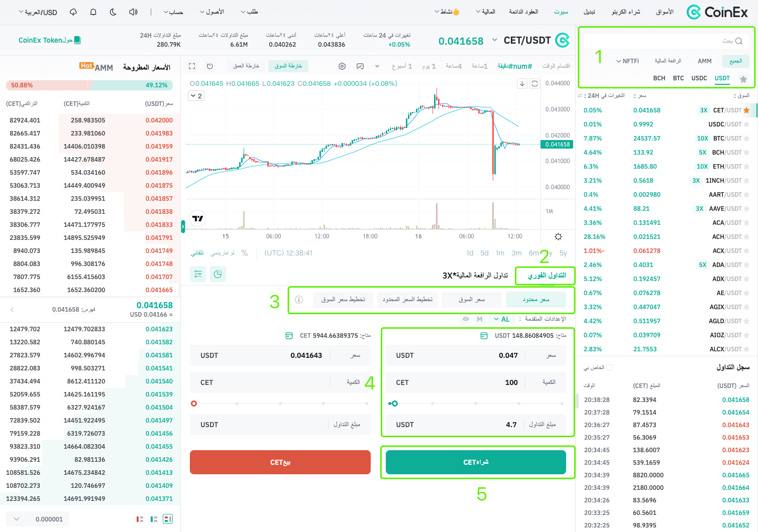Select the 1-hour chart interval
The height and width of the screenshot is (532, 758).
tap(480, 66)
